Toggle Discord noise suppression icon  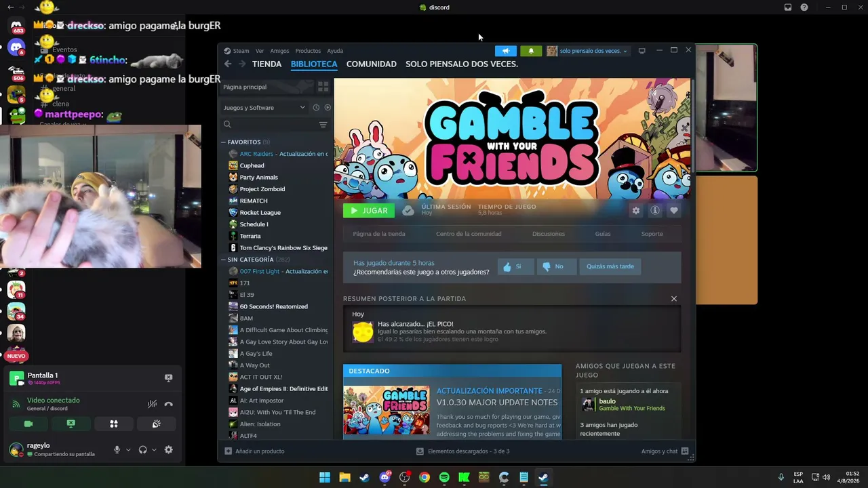point(153,404)
